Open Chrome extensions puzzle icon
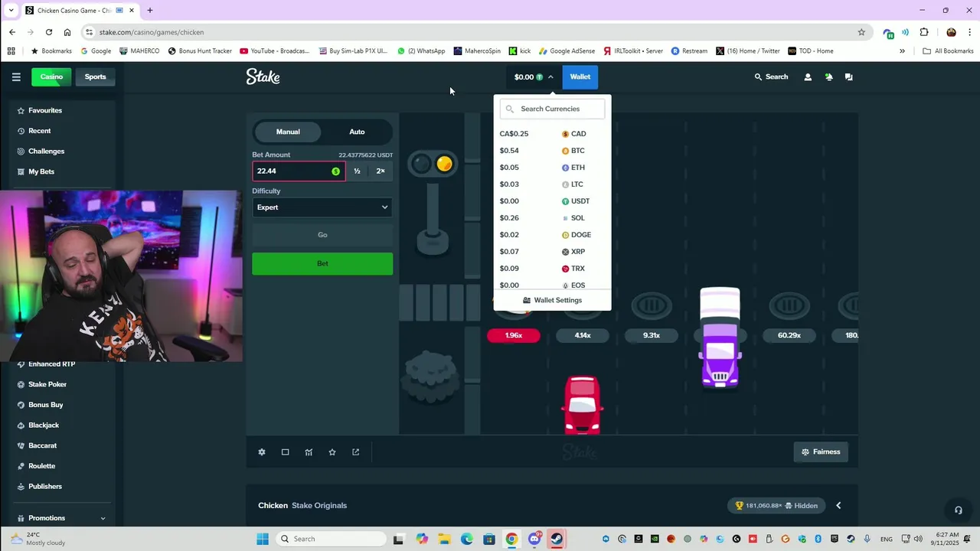Viewport: 980px width, 551px height. (x=924, y=32)
